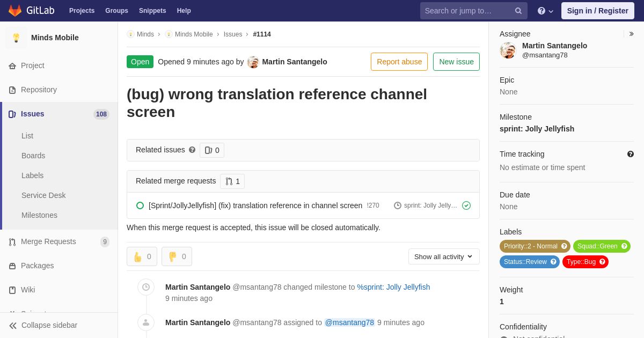Open the Show all activity dropdown
644x338 pixels.
pyautogui.click(x=444, y=256)
